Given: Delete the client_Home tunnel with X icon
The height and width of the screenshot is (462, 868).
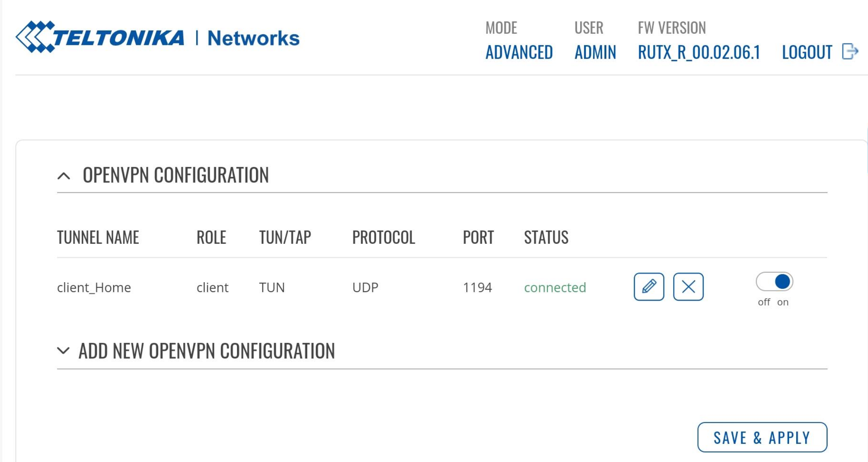Looking at the screenshot, I should pyautogui.click(x=688, y=287).
